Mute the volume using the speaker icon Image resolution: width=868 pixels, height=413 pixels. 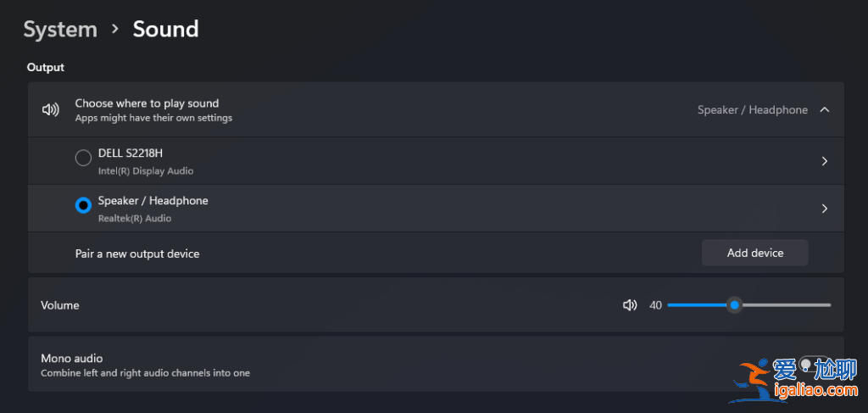click(x=630, y=305)
